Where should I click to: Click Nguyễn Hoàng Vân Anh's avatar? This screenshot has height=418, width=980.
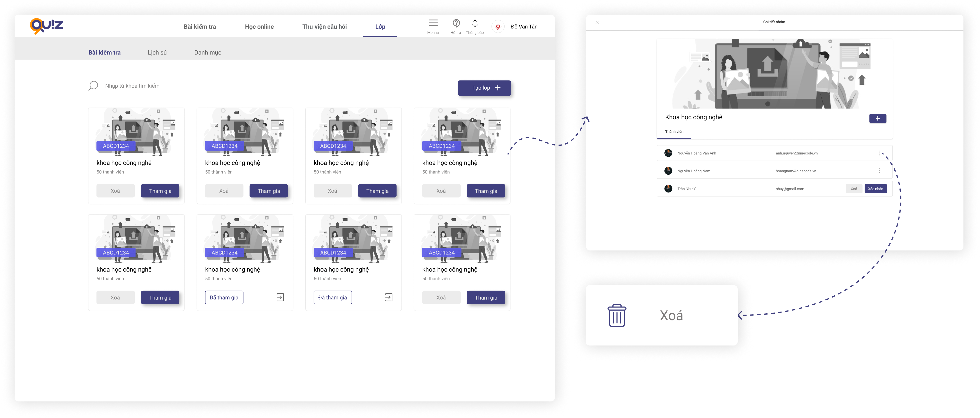coord(668,153)
